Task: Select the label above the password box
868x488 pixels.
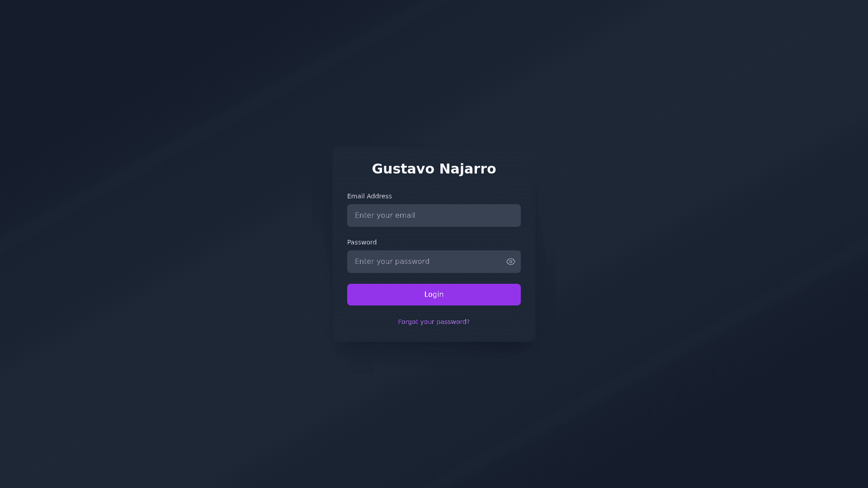Action: point(362,242)
